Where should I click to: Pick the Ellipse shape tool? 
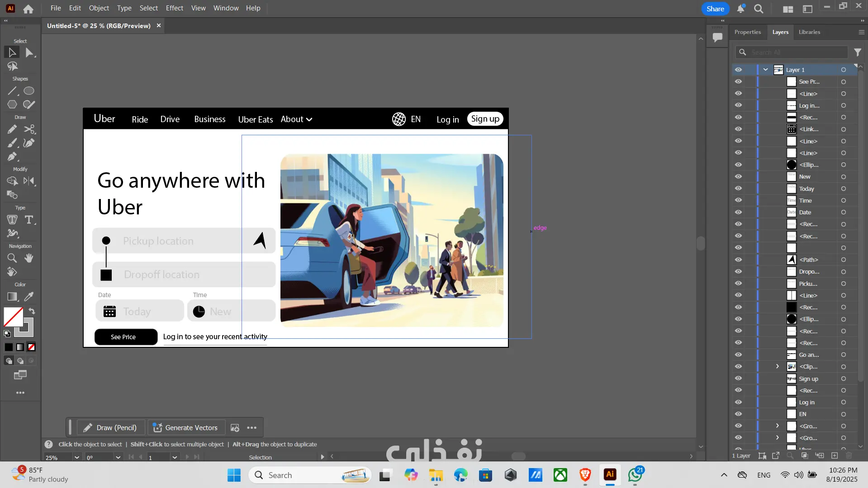click(29, 91)
